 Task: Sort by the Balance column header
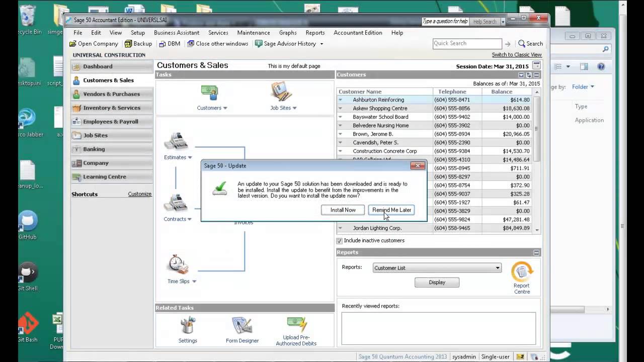[508, 92]
